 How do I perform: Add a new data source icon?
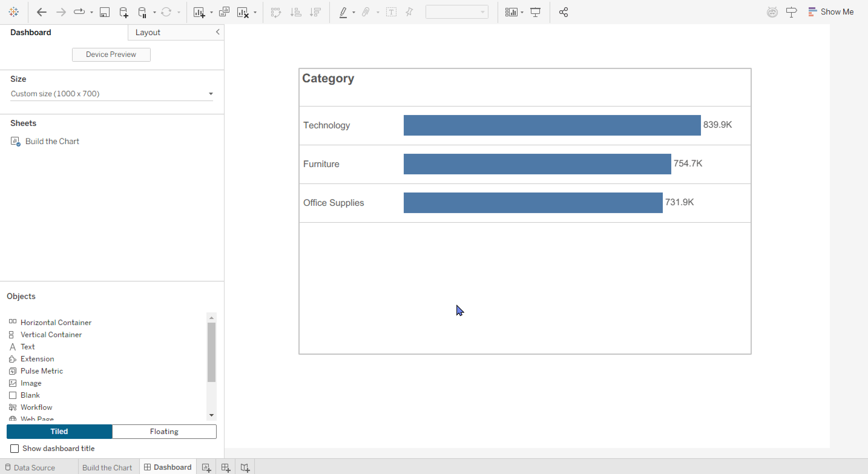[124, 12]
